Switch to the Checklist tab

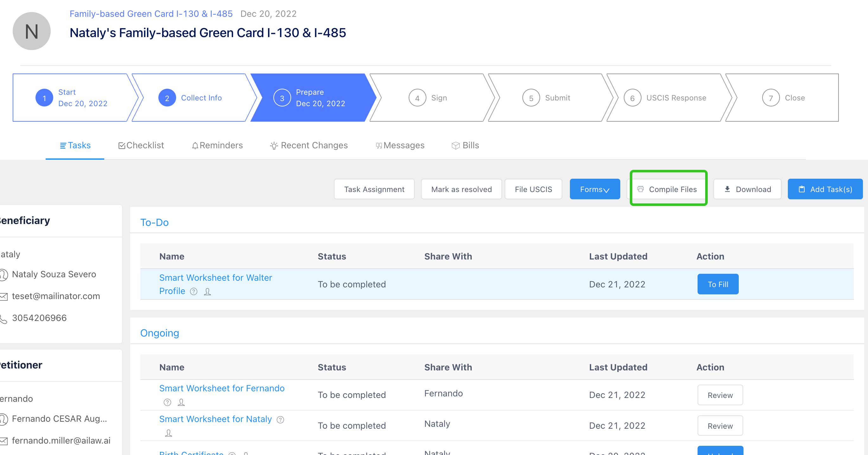pyautogui.click(x=141, y=145)
